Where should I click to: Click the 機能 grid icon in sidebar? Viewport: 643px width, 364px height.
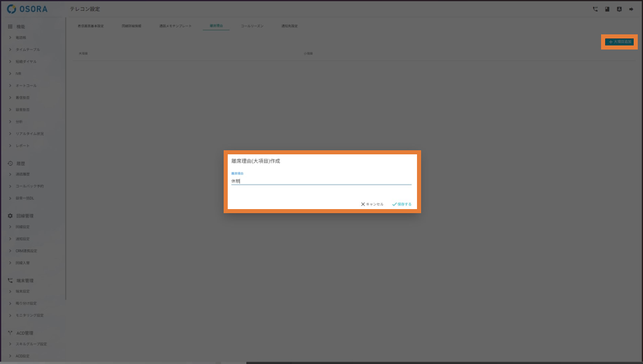click(x=10, y=27)
